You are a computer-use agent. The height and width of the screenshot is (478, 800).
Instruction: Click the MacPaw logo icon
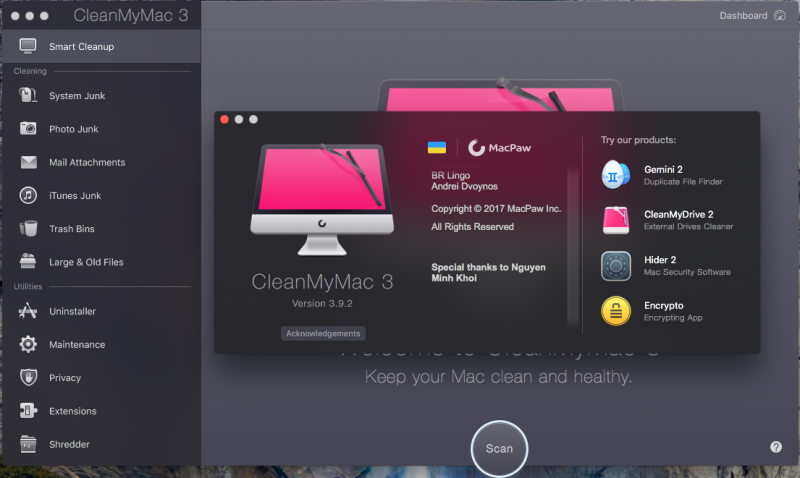pyautogui.click(x=477, y=147)
